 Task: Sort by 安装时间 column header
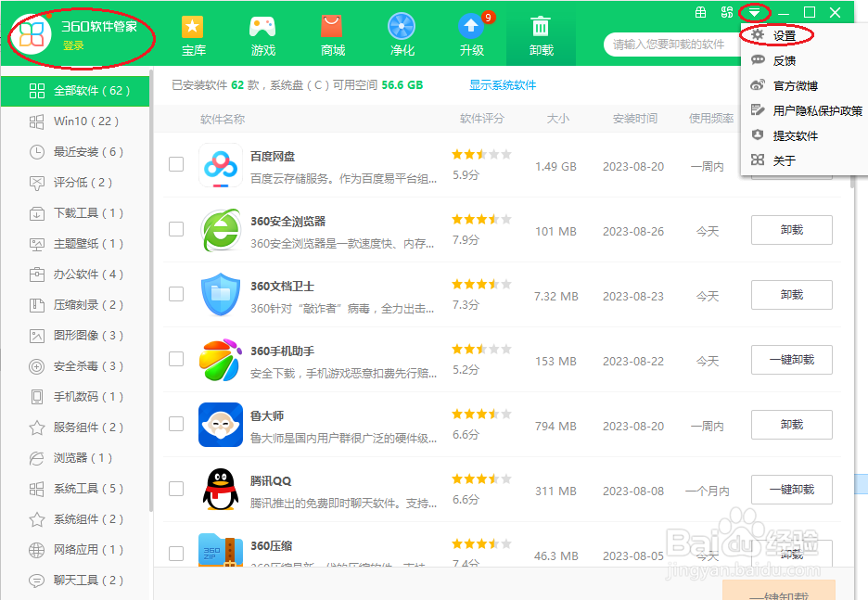(x=635, y=119)
